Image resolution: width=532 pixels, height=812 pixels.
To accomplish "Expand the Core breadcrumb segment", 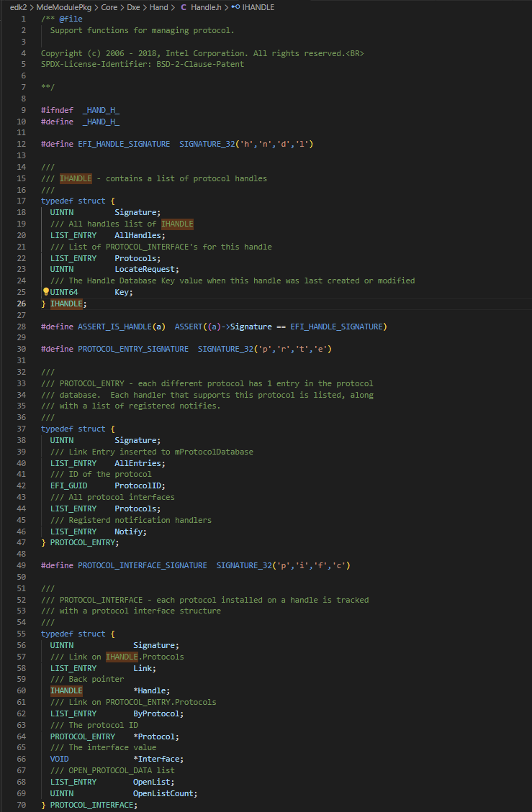I will click(109, 7).
